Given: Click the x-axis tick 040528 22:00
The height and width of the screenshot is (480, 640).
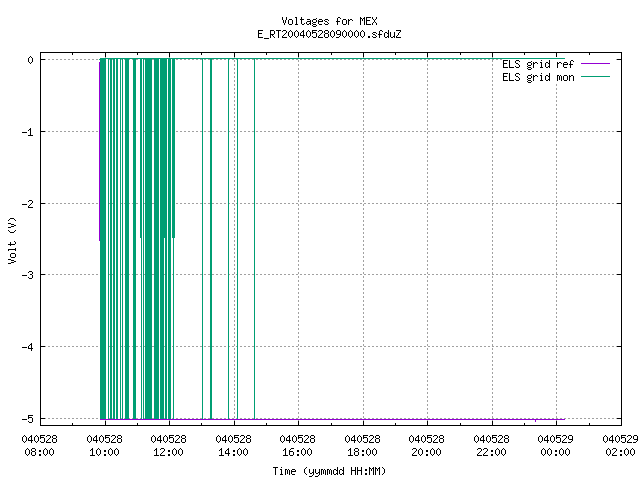Looking at the screenshot, I should click(x=491, y=446).
